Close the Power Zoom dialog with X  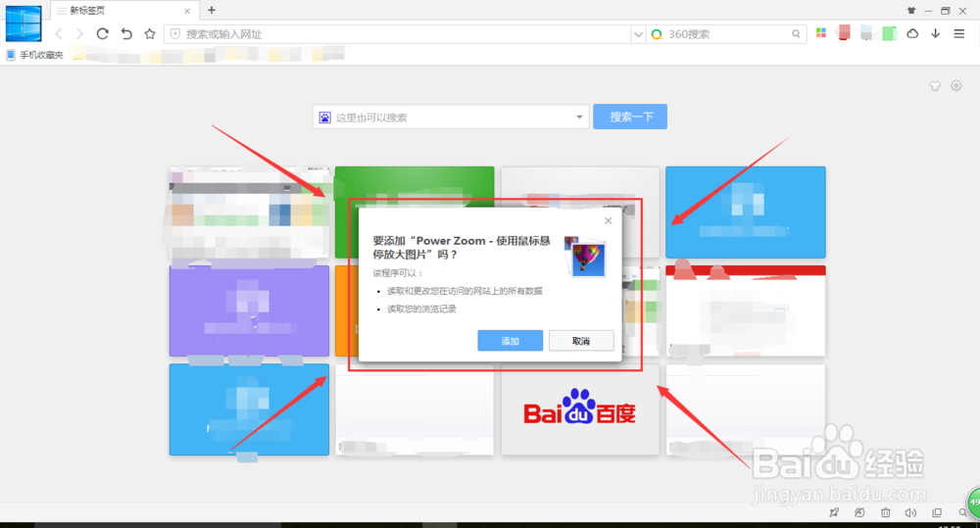pos(609,220)
